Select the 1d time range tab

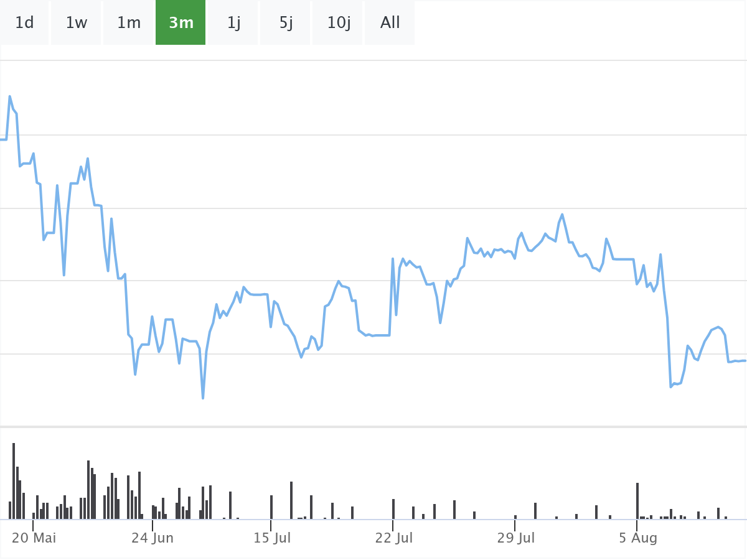pyautogui.click(x=24, y=23)
